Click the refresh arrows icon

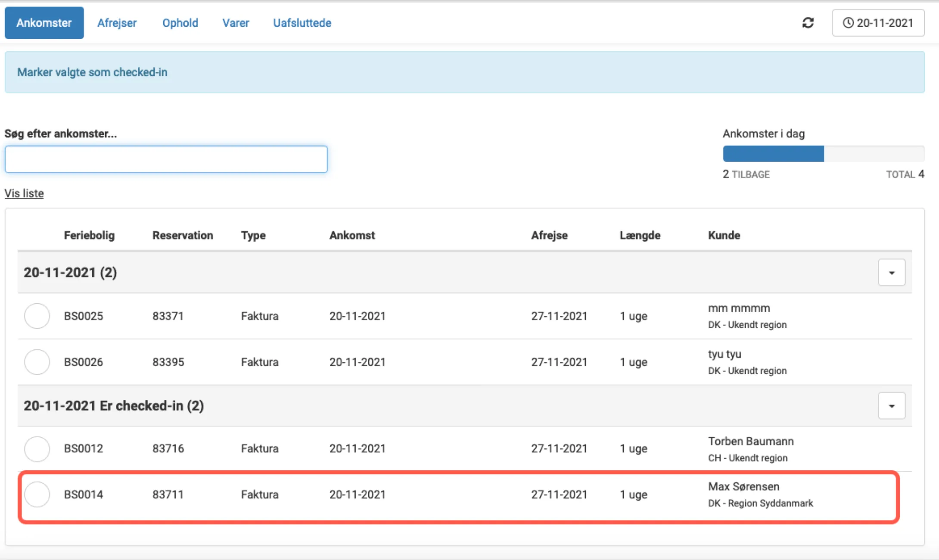click(x=808, y=23)
